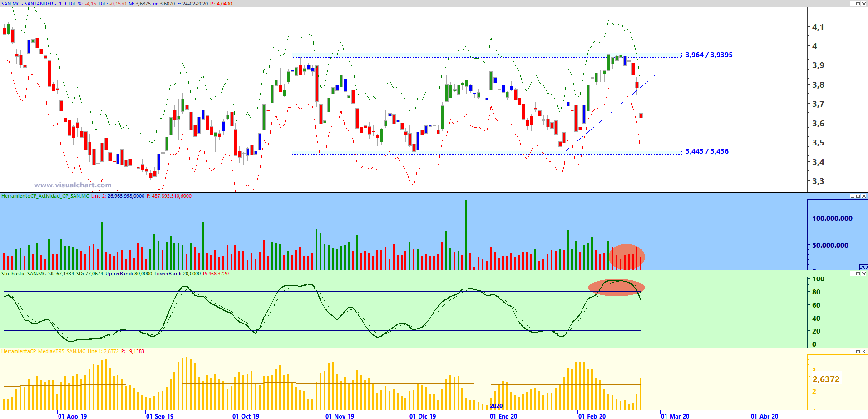Click the LowerBand: 20,0000 parameter
Screen dimensions: 868x419
coord(178,274)
